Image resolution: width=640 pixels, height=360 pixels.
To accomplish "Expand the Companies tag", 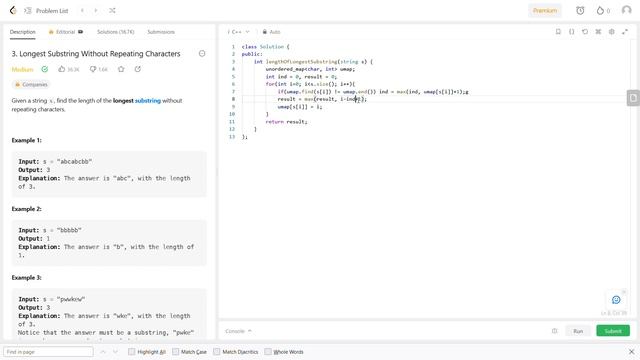I will [31, 84].
